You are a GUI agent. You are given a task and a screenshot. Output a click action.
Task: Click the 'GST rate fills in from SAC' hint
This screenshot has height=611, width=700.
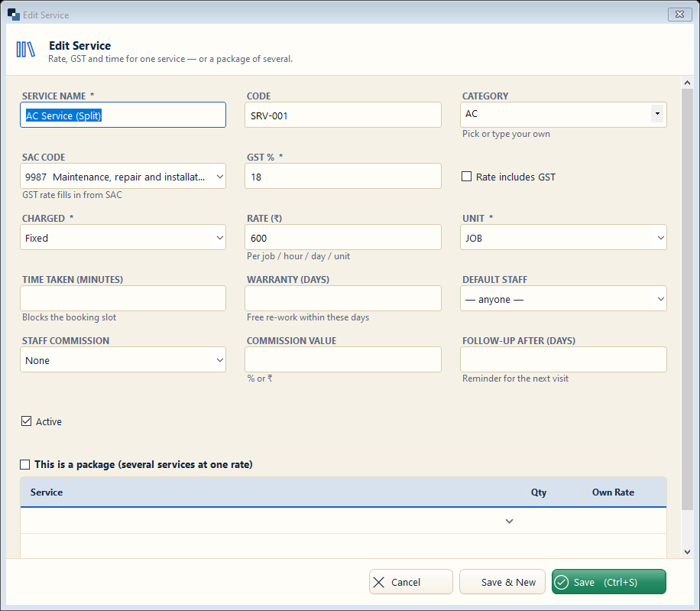click(72, 195)
